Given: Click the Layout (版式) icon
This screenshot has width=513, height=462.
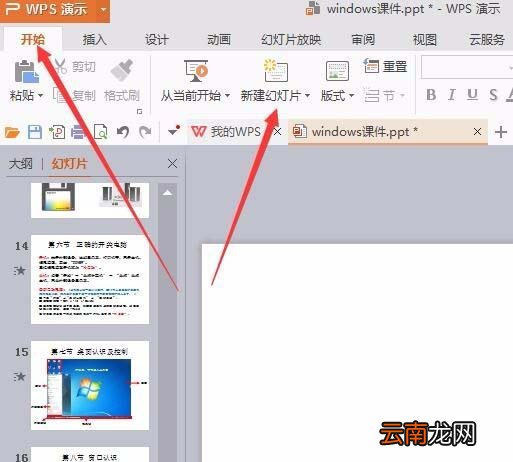Looking at the screenshot, I should tap(337, 71).
